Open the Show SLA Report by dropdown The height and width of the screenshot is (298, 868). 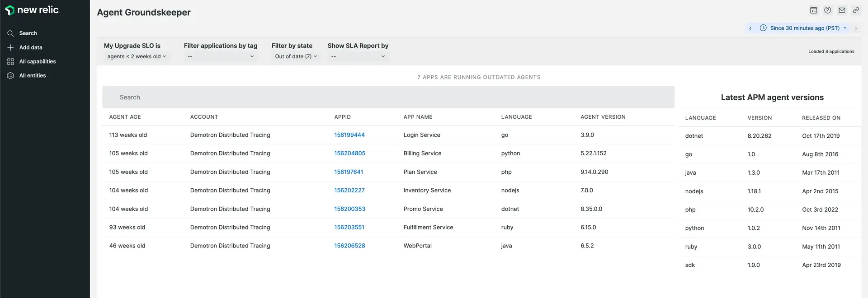[358, 56]
